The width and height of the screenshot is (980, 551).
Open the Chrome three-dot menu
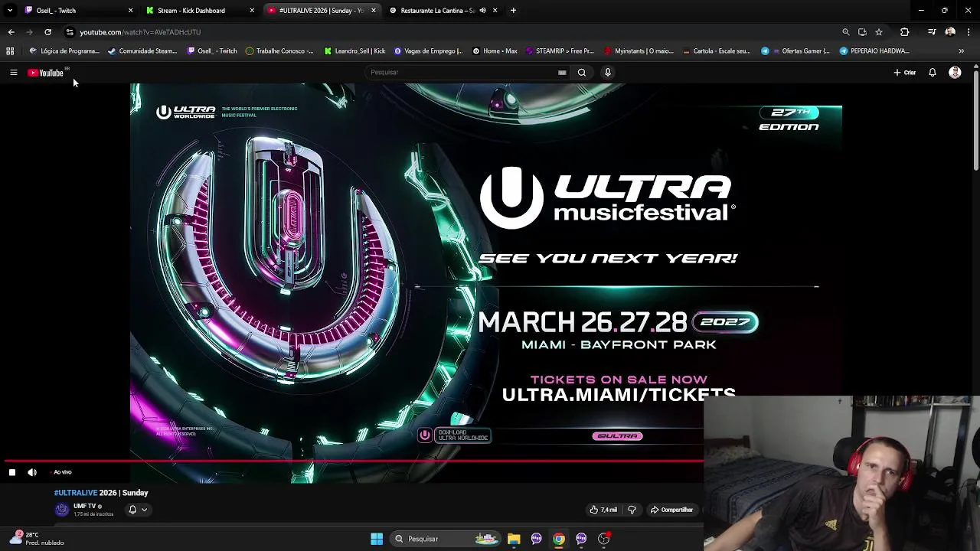click(969, 32)
